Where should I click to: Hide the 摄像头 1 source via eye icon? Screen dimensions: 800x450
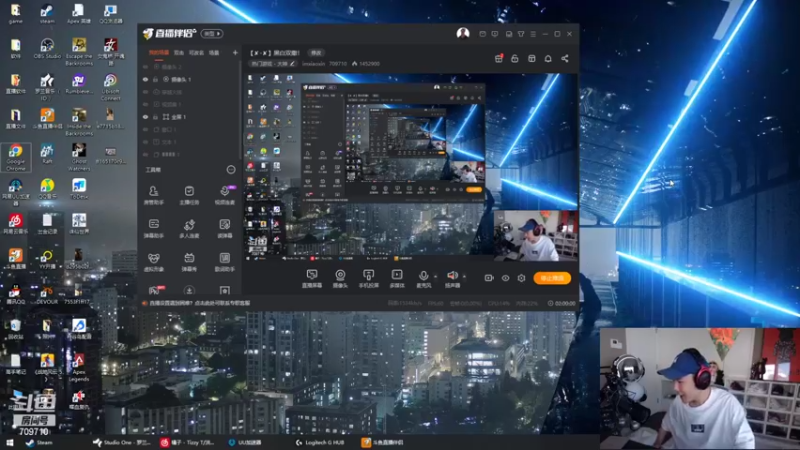click(145, 80)
